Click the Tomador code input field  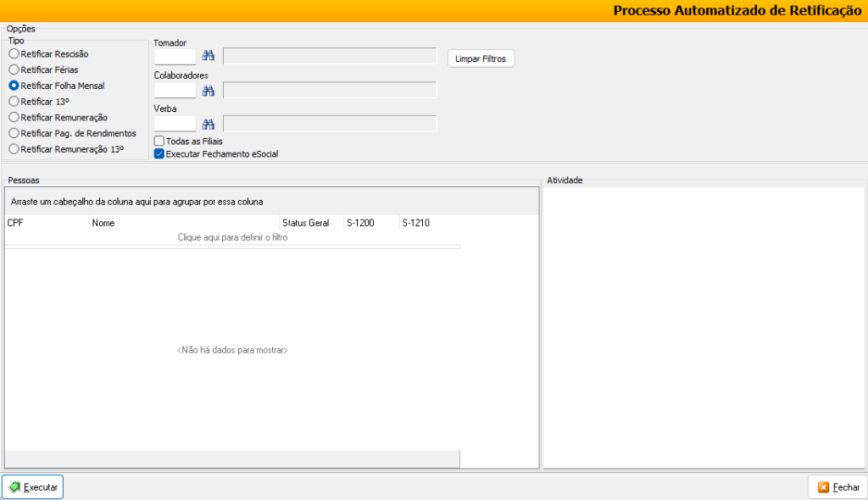coord(175,57)
